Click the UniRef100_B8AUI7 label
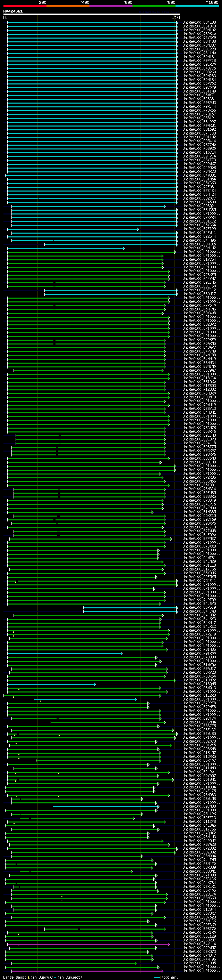This screenshot has height=980, width=222. [199, 294]
